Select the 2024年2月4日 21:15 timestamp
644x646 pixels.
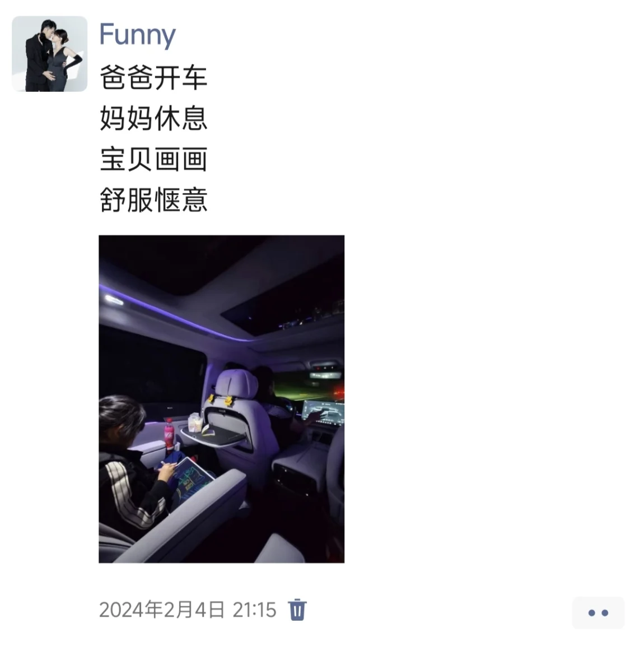[x=188, y=610]
